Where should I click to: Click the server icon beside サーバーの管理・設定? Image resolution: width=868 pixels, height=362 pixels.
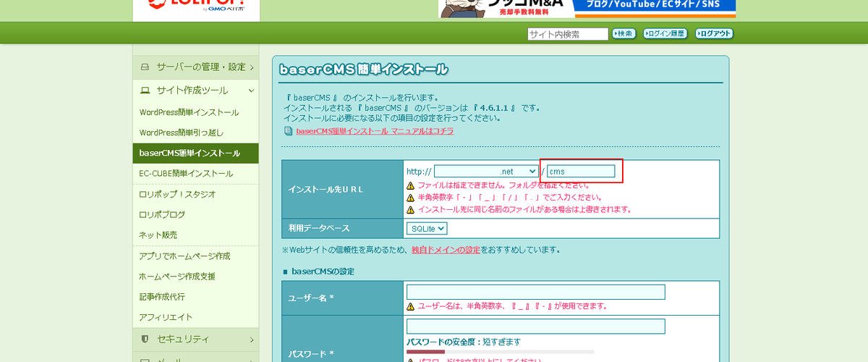pyautogui.click(x=145, y=67)
